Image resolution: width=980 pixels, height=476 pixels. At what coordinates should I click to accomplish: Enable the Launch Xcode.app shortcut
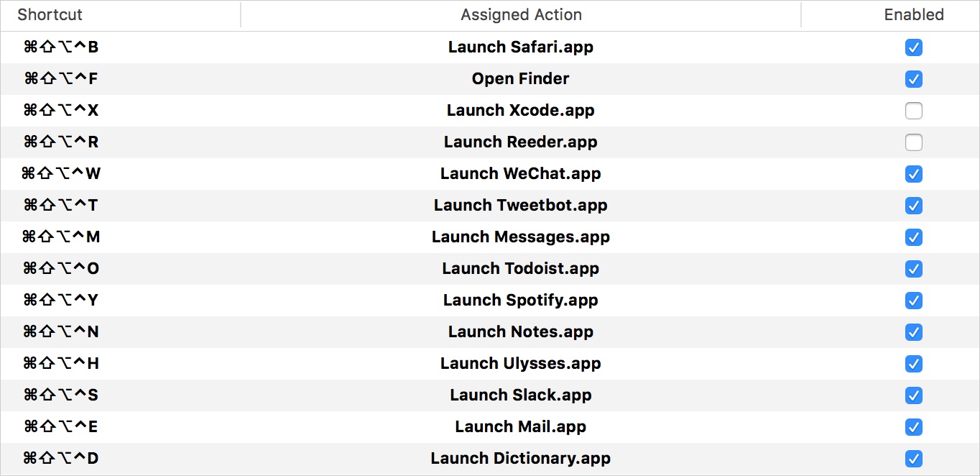point(913,111)
